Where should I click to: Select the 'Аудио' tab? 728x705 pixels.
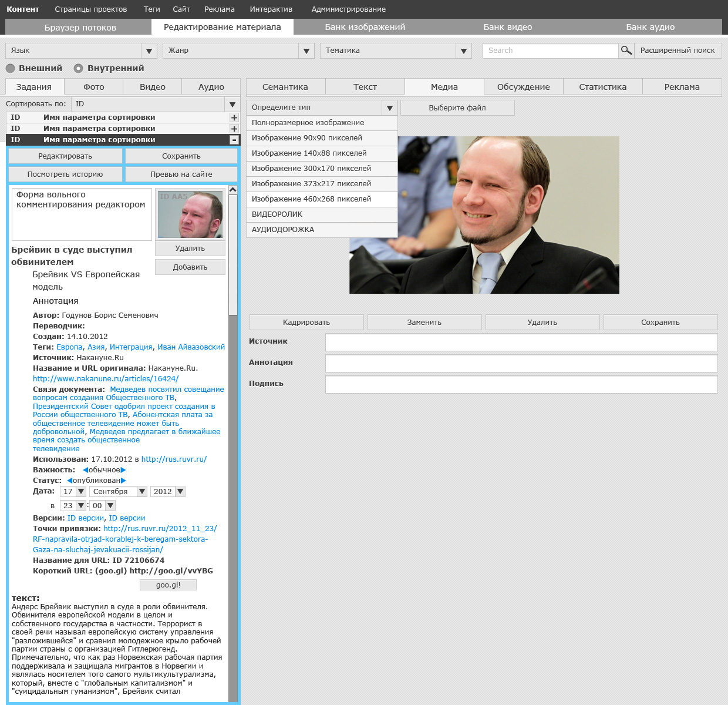211,87
